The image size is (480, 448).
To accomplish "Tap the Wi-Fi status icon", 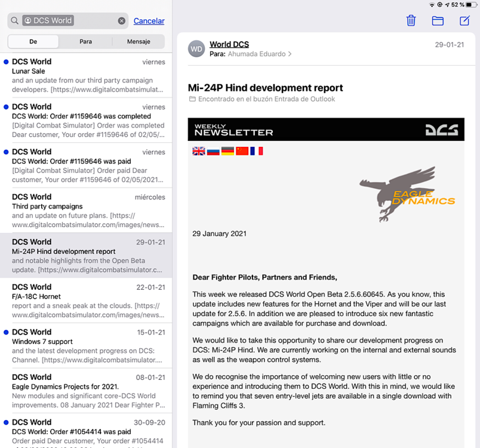I will (x=432, y=5).
